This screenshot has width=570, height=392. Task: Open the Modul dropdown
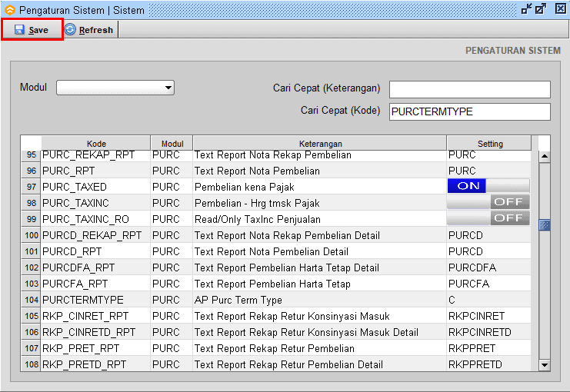[x=115, y=88]
